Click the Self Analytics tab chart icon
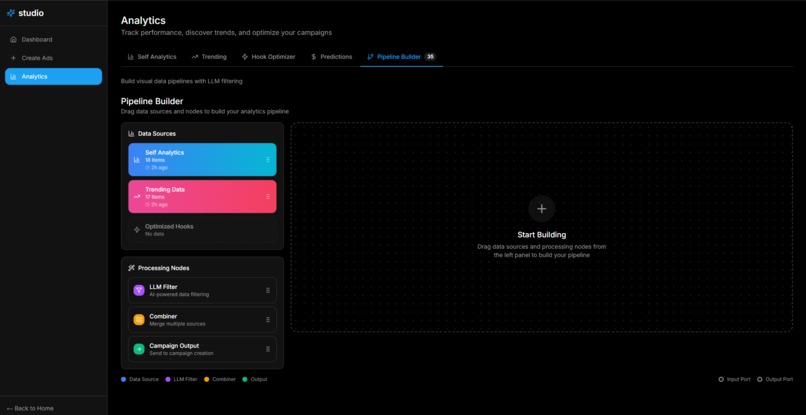The height and width of the screenshot is (415, 806). tap(131, 57)
